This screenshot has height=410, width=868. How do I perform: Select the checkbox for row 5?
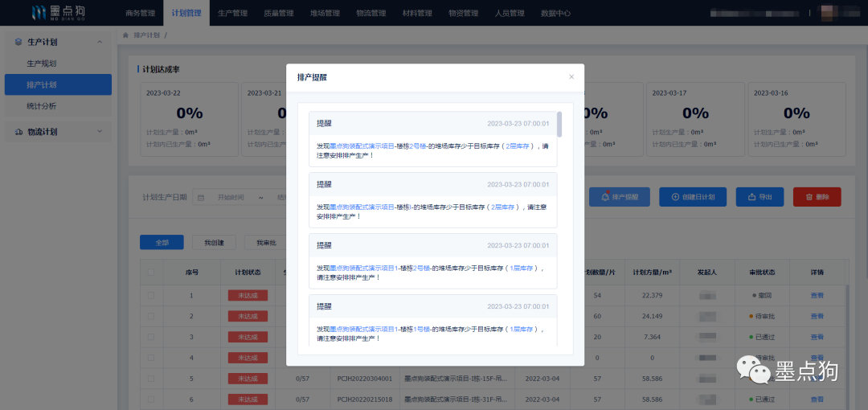tap(151, 378)
